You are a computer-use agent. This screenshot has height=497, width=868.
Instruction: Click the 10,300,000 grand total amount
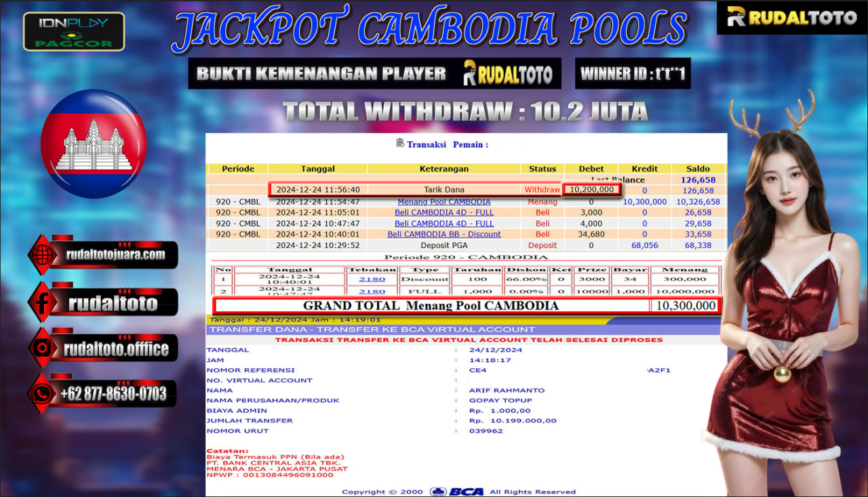coord(686,306)
